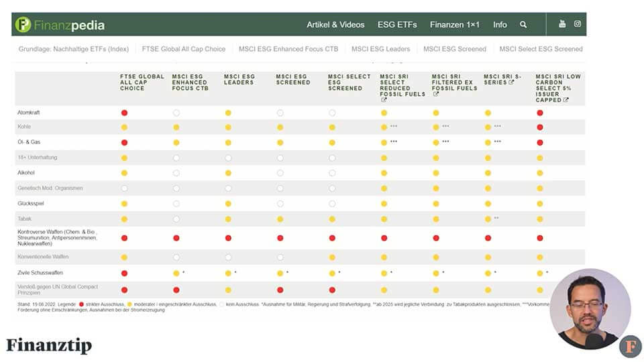Image resolution: width=644 pixels, height=362 pixels.
Task: Click red dot for Atomkraft under FTSE Global
Action: pyautogui.click(x=125, y=113)
